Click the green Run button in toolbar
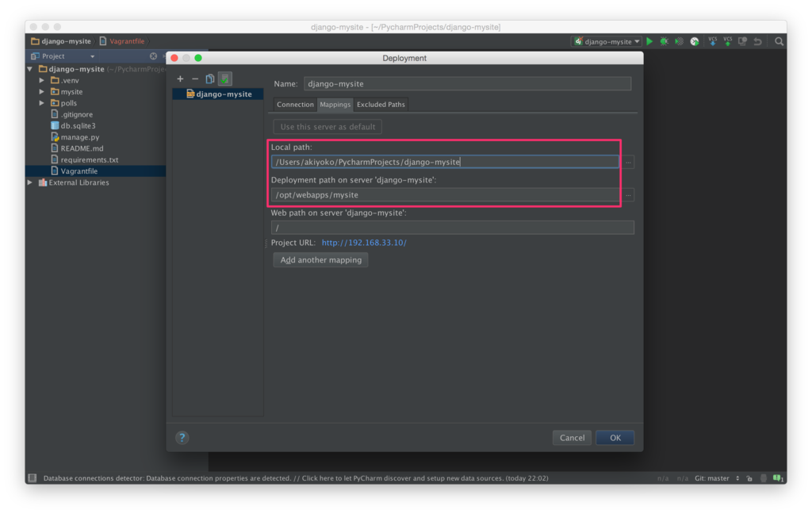Screen dimensions: 812x514 [649, 41]
